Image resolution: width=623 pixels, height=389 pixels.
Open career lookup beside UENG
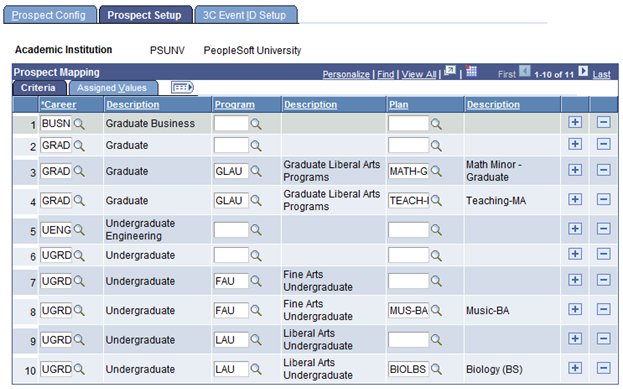point(79,230)
